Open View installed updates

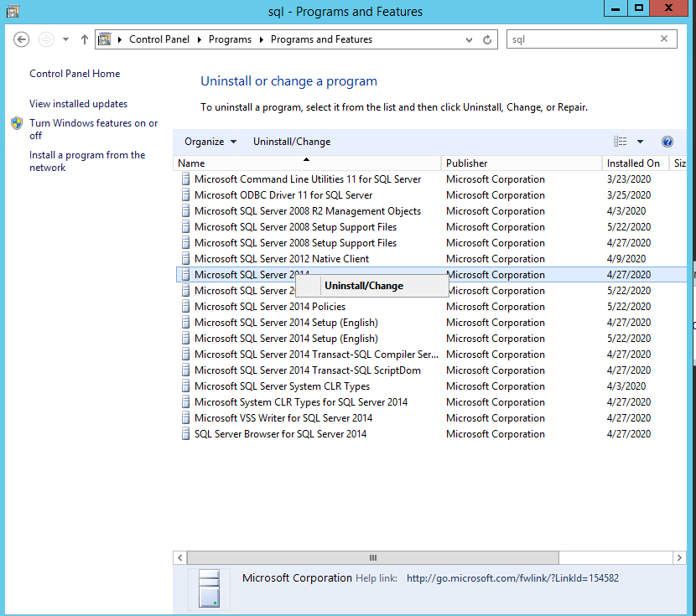pyautogui.click(x=78, y=104)
